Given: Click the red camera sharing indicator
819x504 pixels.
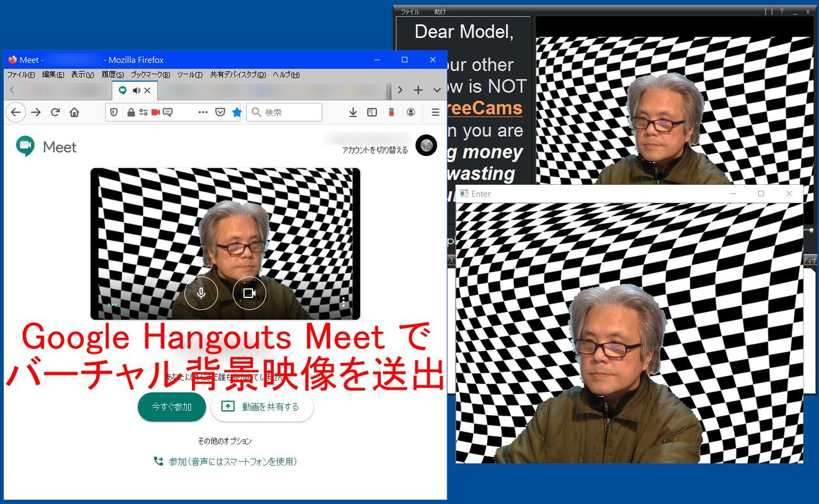Looking at the screenshot, I should pos(155,112).
